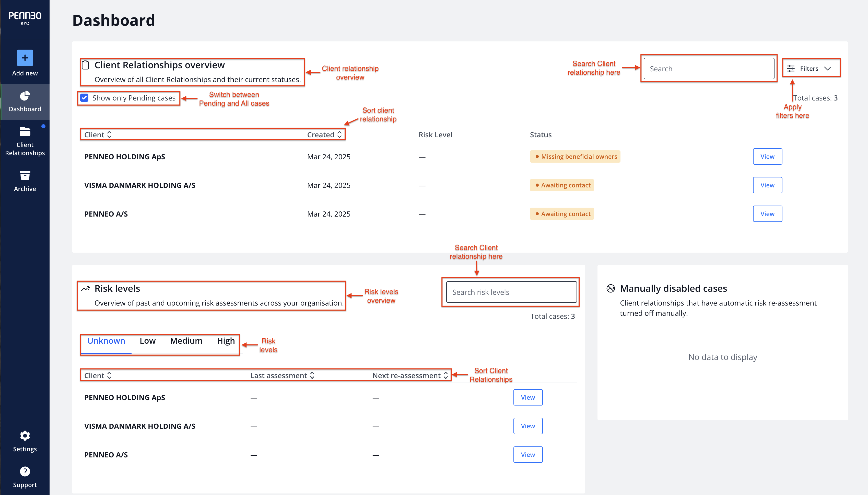This screenshot has width=868, height=495.
Task: View PENNEO A/S in Risk levels table
Action: pos(528,455)
